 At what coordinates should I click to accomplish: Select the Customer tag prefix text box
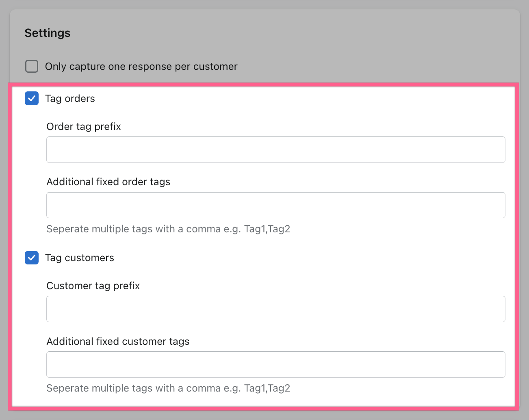point(275,309)
